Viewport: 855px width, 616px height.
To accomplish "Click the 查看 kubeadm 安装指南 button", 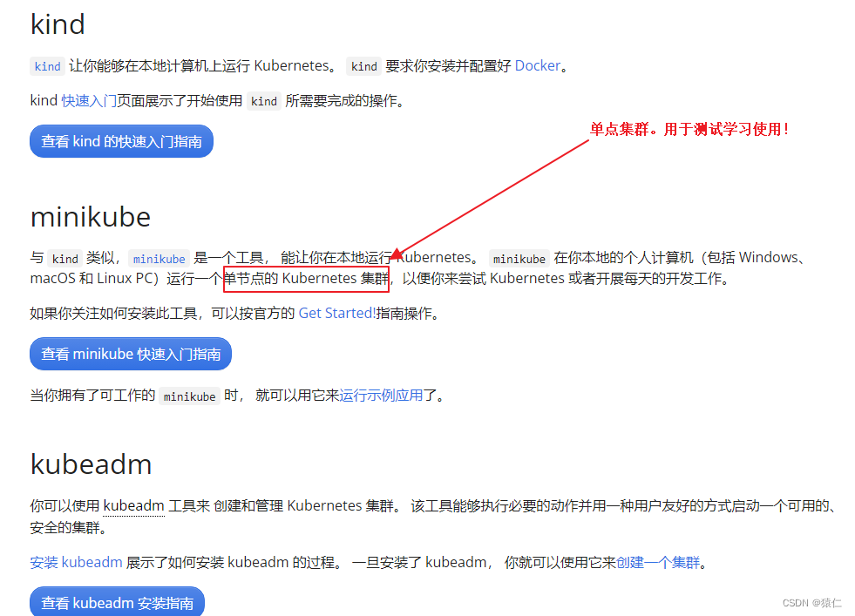I will pos(117,602).
